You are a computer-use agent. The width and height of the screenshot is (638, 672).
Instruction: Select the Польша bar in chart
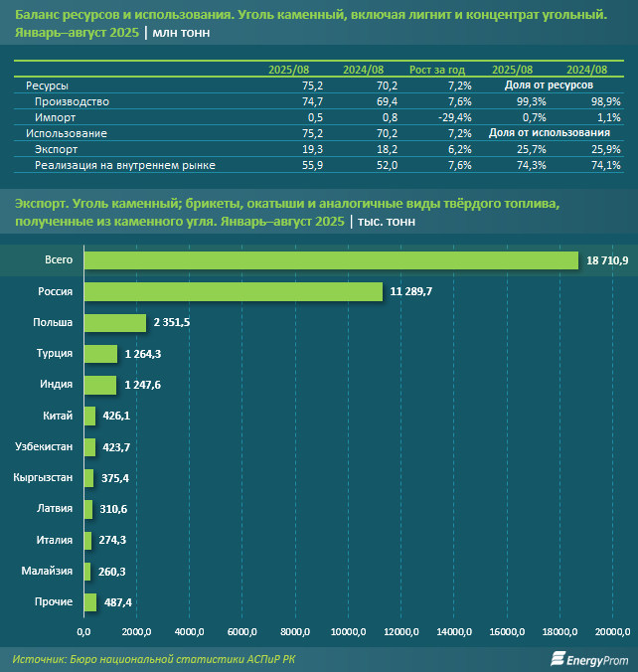pyautogui.click(x=114, y=322)
